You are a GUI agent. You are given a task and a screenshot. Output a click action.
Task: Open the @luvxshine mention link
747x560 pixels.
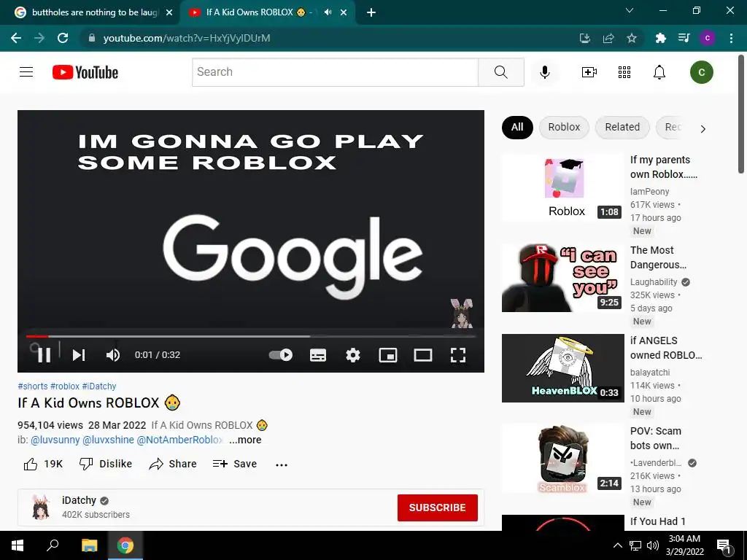tap(108, 440)
